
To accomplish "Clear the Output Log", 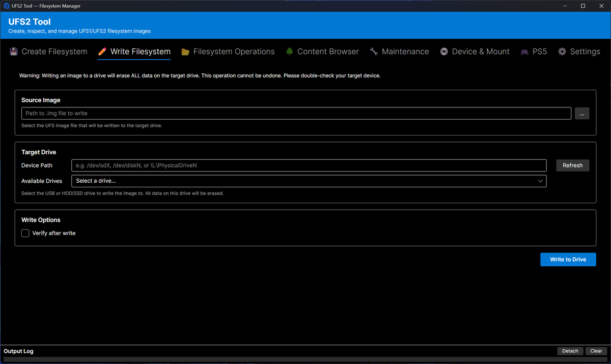I will pos(596,351).
